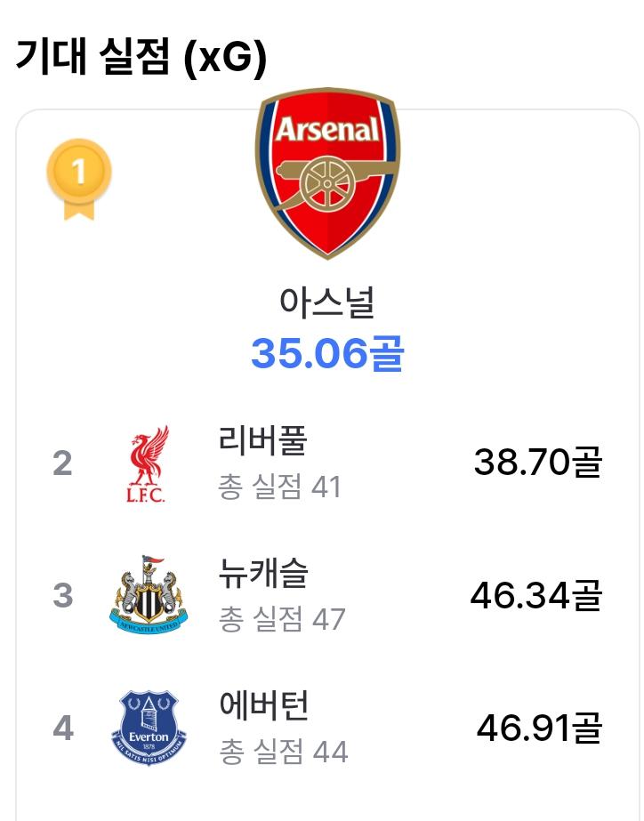This screenshot has width=644, height=821.
Task: Click the 기대 실점 (xG) heading
Action: click(141, 57)
